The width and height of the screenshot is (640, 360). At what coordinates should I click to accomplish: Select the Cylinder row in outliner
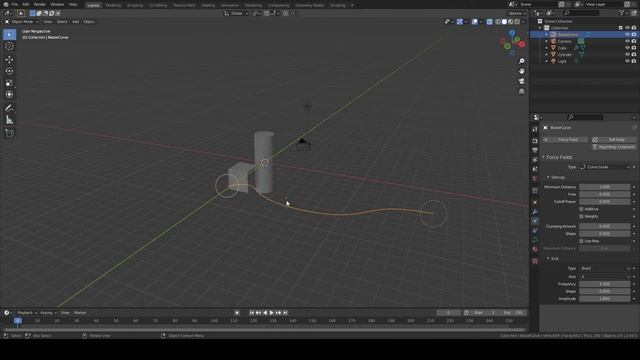(584, 54)
